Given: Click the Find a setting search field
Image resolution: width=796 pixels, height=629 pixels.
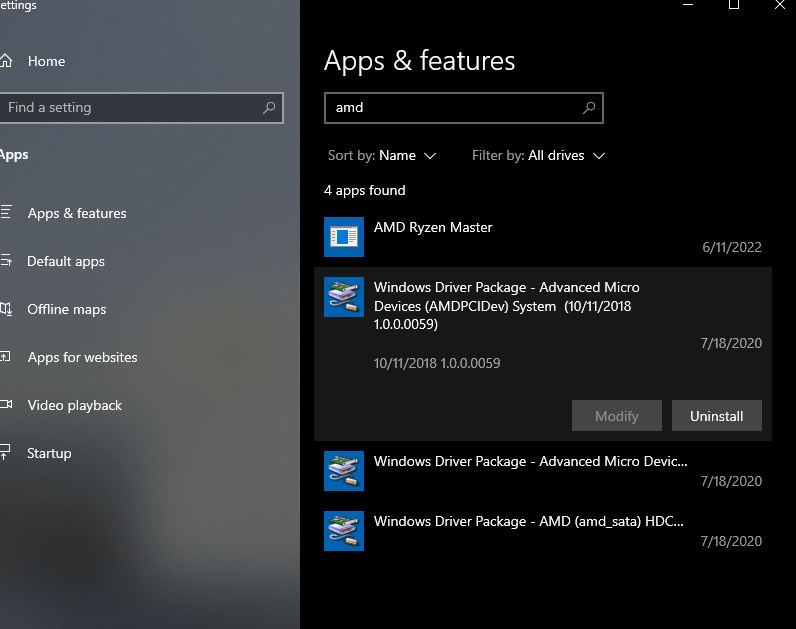Looking at the screenshot, I should click(x=130, y=108).
